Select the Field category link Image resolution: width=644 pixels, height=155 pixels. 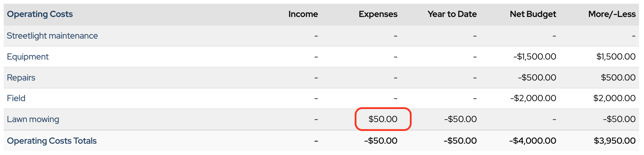pos(16,98)
